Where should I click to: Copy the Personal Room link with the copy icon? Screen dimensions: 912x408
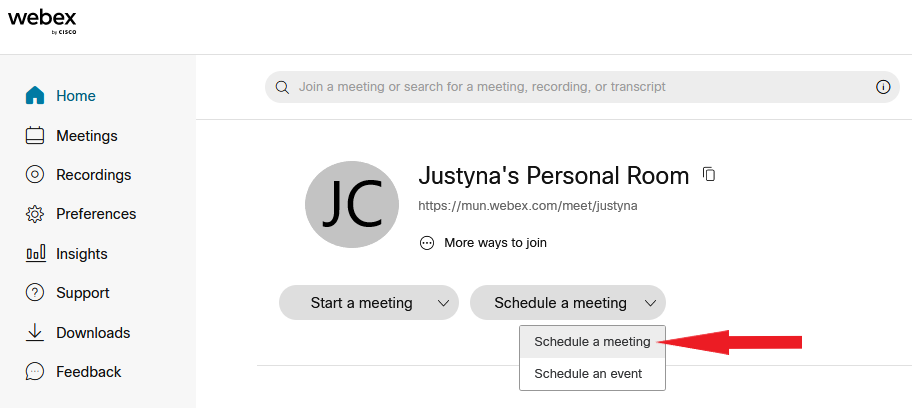point(709,174)
